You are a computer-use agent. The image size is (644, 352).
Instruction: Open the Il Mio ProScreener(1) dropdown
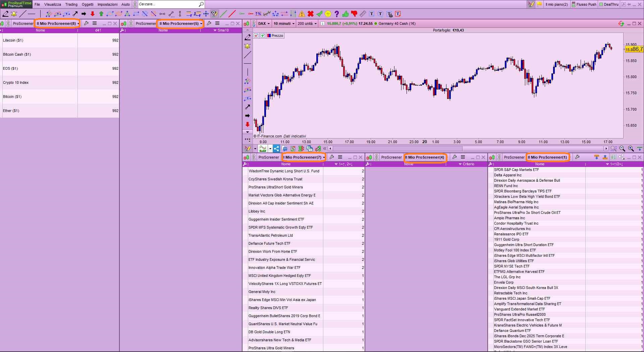[549, 157]
